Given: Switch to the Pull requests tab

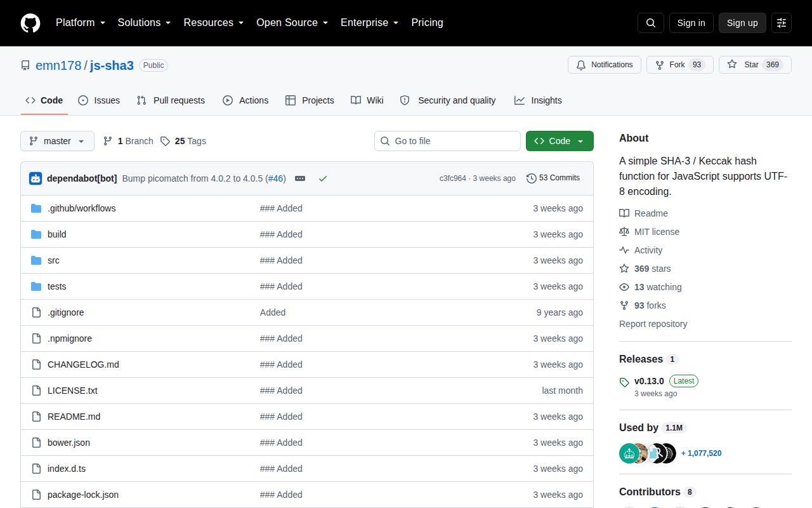Looking at the screenshot, I should (171, 100).
